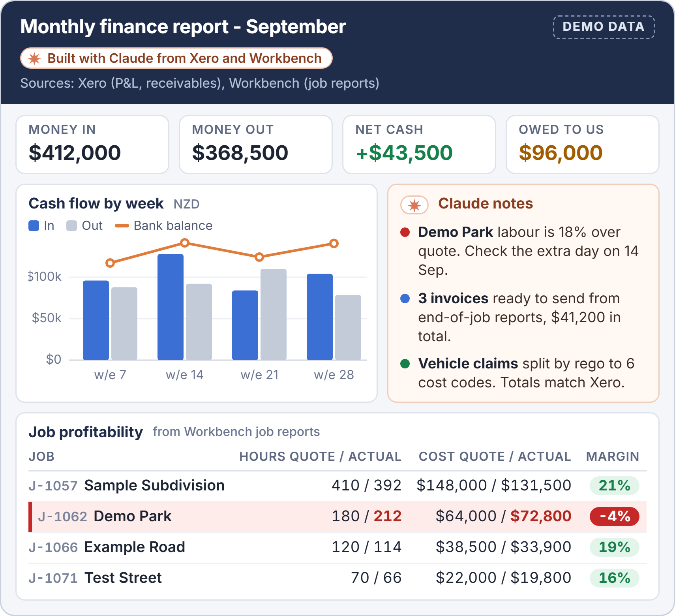
Task: Click the w/e 21 axis label
Action: click(260, 375)
